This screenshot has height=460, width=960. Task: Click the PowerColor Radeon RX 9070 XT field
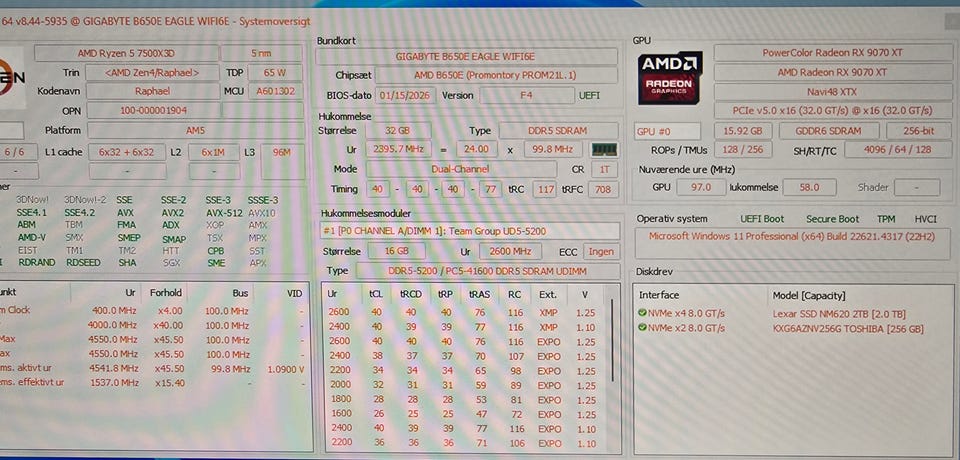[x=832, y=53]
